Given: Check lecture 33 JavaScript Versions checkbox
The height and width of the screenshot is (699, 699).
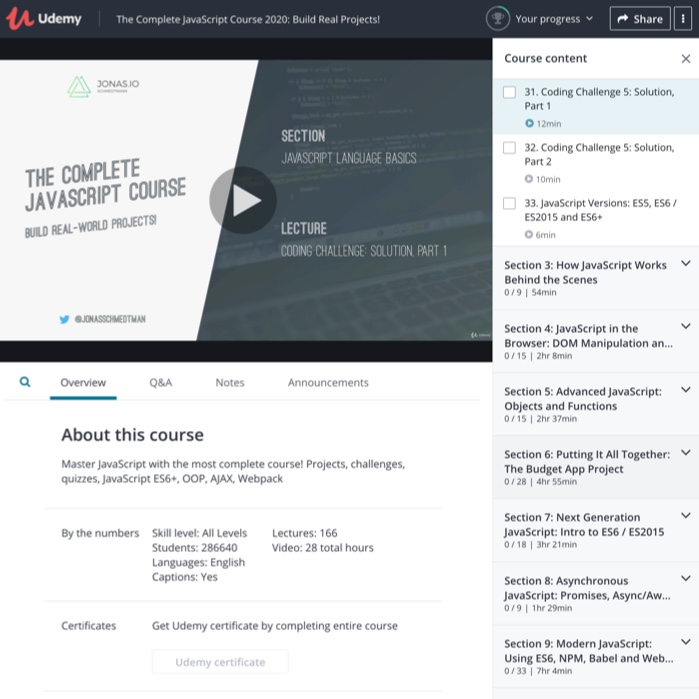Looking at the screenshot, I should (509, 203).
